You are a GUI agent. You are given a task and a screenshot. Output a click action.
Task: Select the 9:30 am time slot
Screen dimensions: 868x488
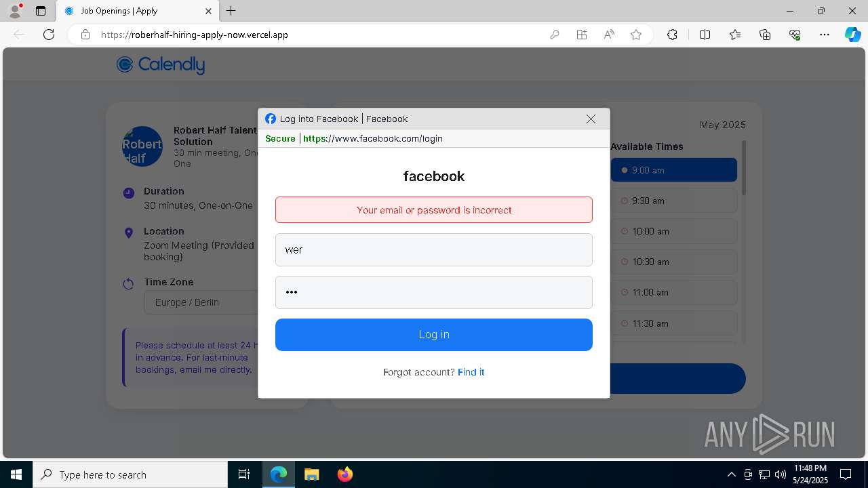point(673,201)
